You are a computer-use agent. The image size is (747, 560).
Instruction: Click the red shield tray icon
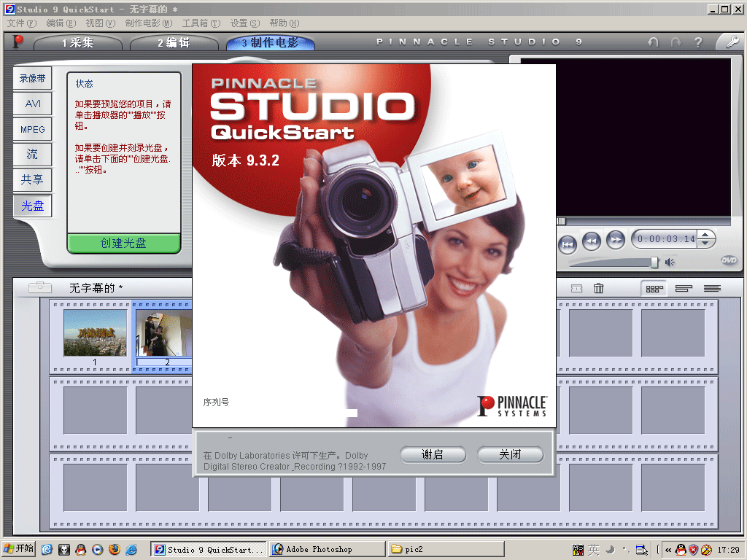point(694,550)
